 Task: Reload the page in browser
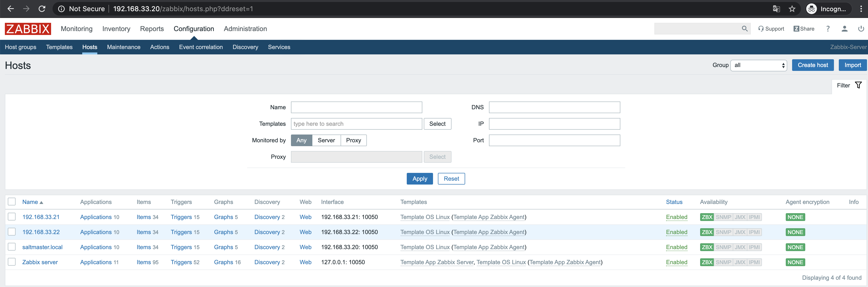[42, 9]
